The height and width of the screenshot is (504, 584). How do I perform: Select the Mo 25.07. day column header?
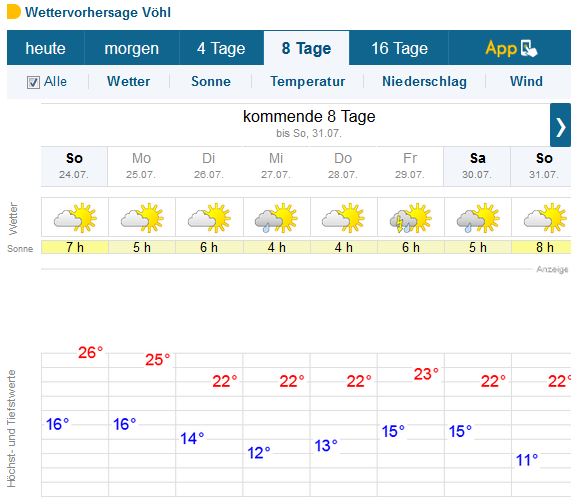click(141, 166)
